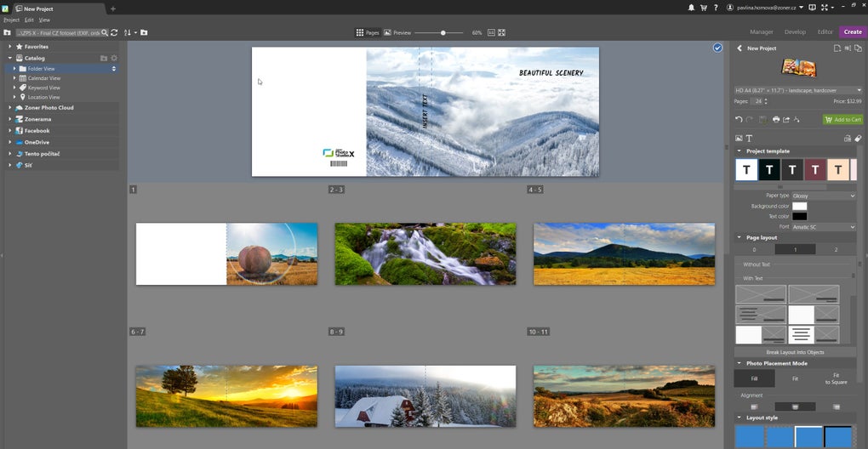Click the fit-to-window zoom icon

pyautogui.click(x=501, y=32)
